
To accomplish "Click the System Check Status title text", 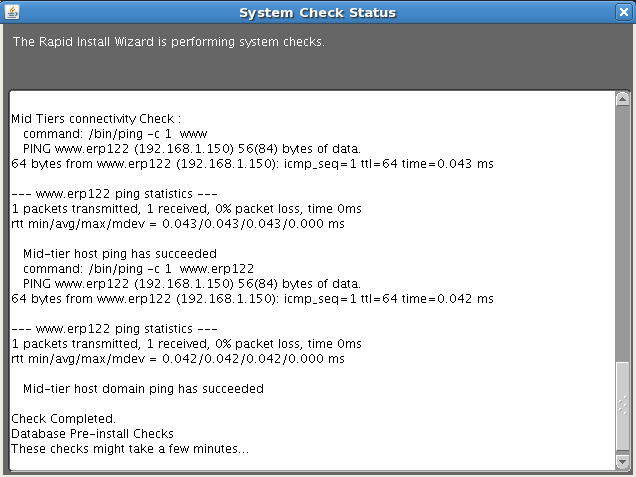I will click(x=317, y=13).
